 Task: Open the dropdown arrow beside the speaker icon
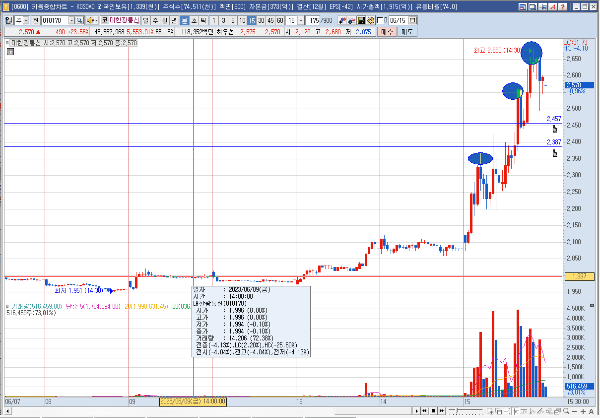[x=96, y=20]
